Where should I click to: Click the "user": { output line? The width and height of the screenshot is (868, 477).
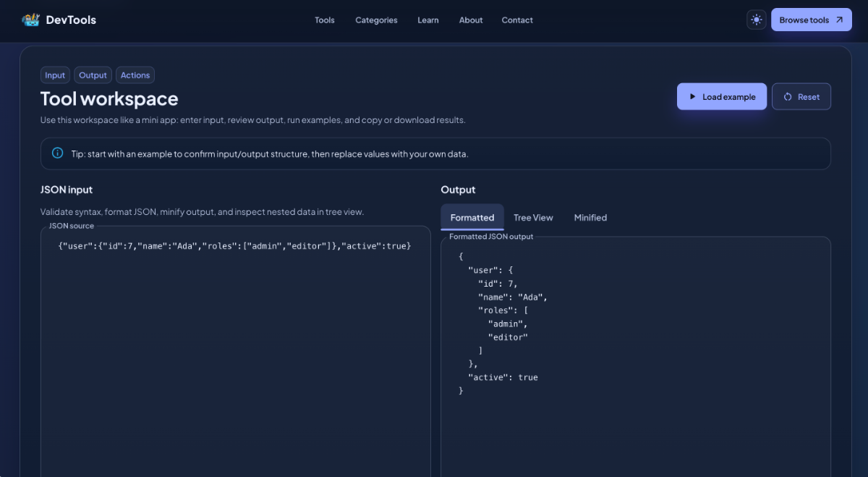pos(490,270)
